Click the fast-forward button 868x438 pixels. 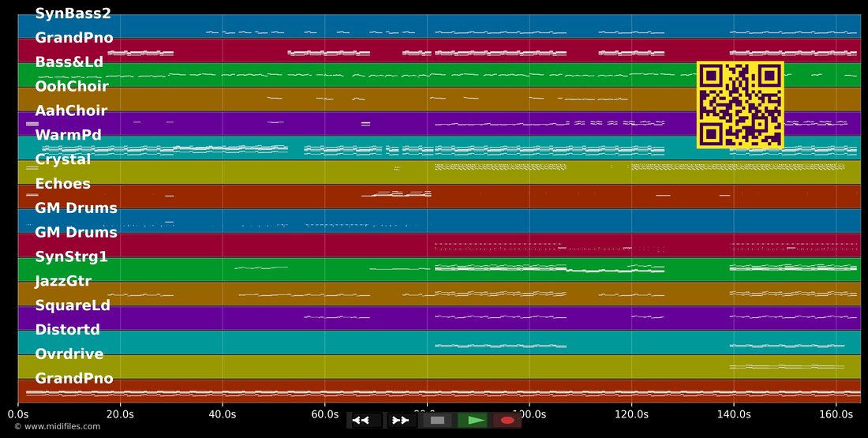tap(402, 421)
